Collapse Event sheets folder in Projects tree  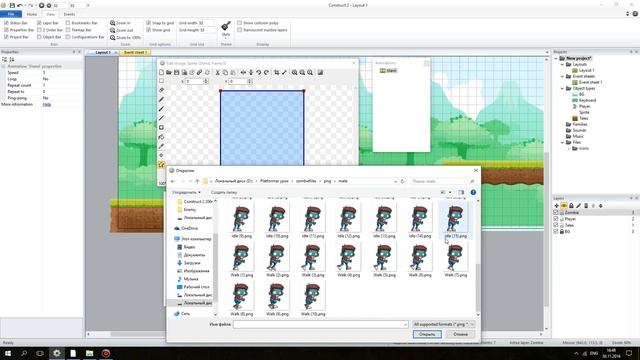click(x=562, y=76)
